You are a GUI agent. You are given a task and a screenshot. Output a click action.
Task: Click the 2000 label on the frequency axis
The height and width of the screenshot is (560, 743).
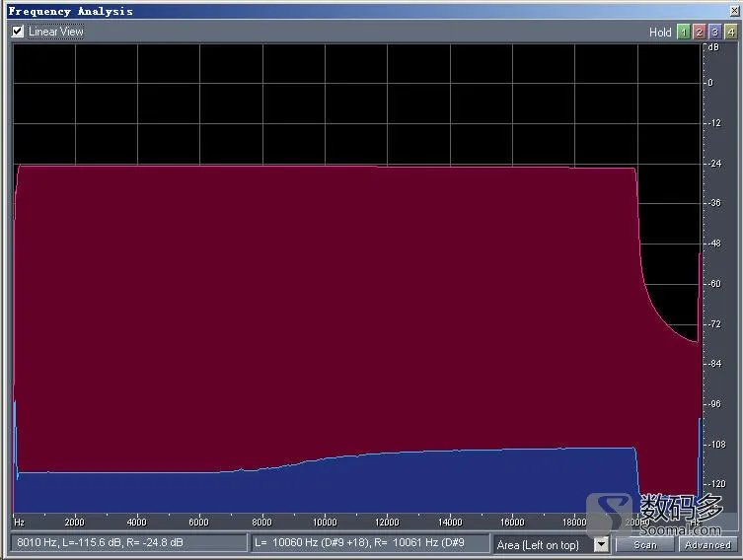(74, 523)
